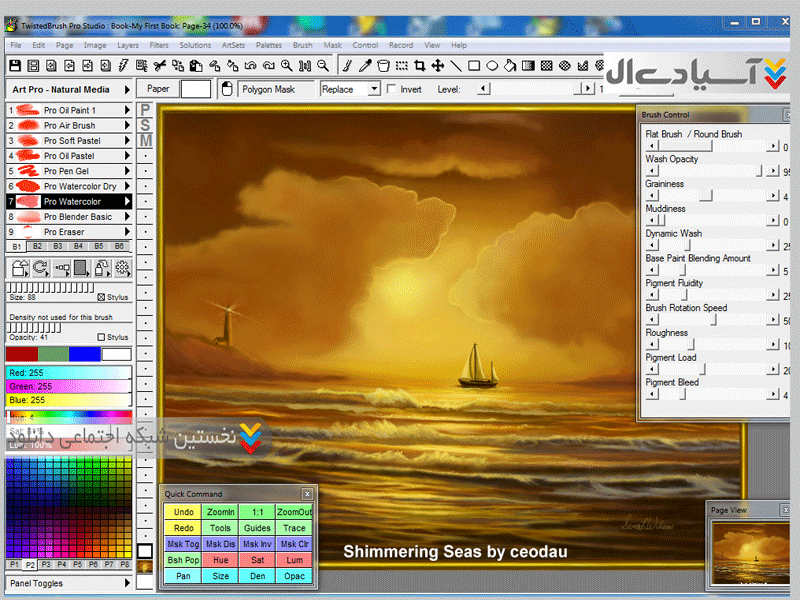Click the scissors Cut icon

tap(158, 66)
